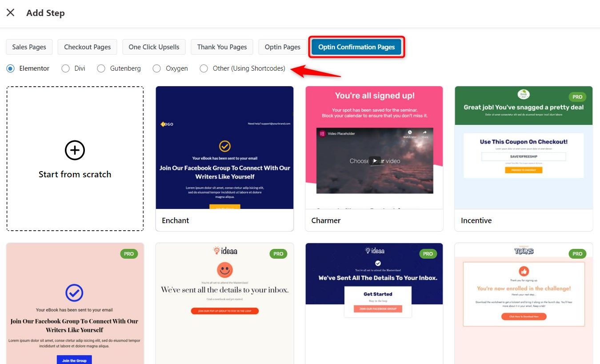Open the Thank You Pages tab
This screenshot has width=600, height=364.
coord(222,47)
